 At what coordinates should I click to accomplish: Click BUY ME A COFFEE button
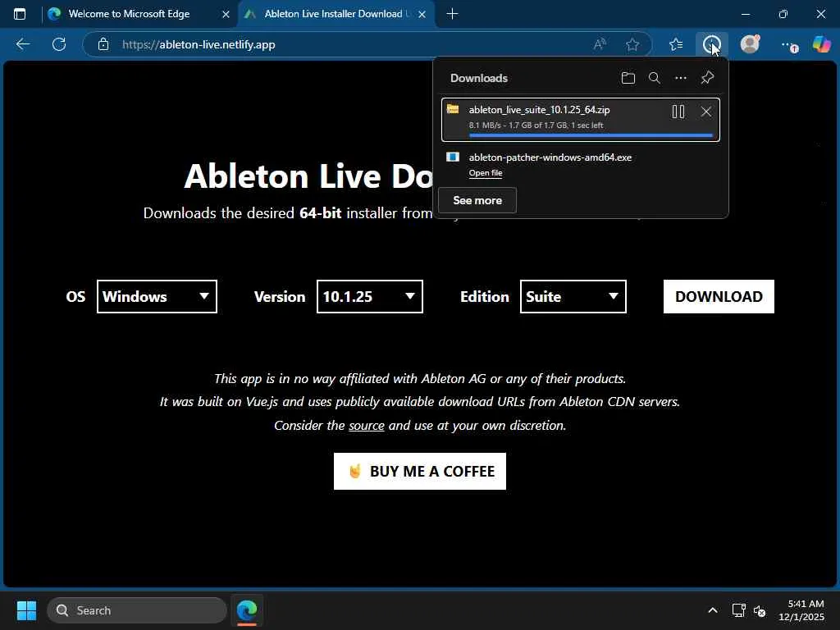420,472
